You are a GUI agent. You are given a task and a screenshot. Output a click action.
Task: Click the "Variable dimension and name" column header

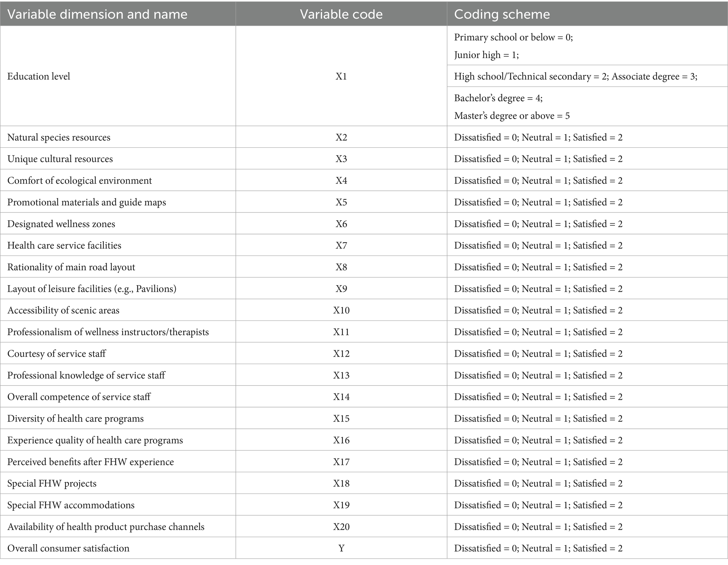tap(97, 14)
